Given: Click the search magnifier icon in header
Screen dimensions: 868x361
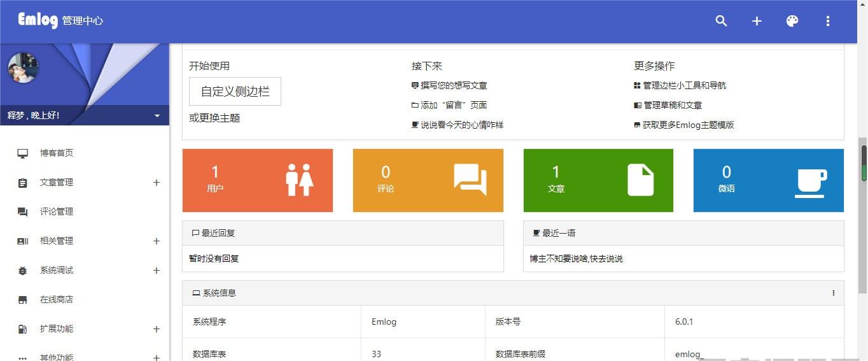Looking at the screenshot, I should click(x=721, y=21).
